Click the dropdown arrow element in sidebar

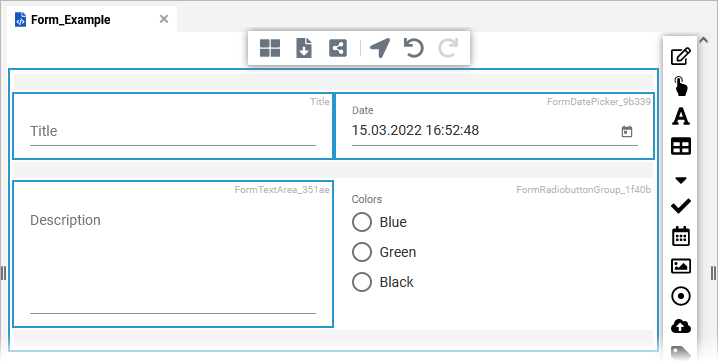pyautogui.click(x=680, y=180)
